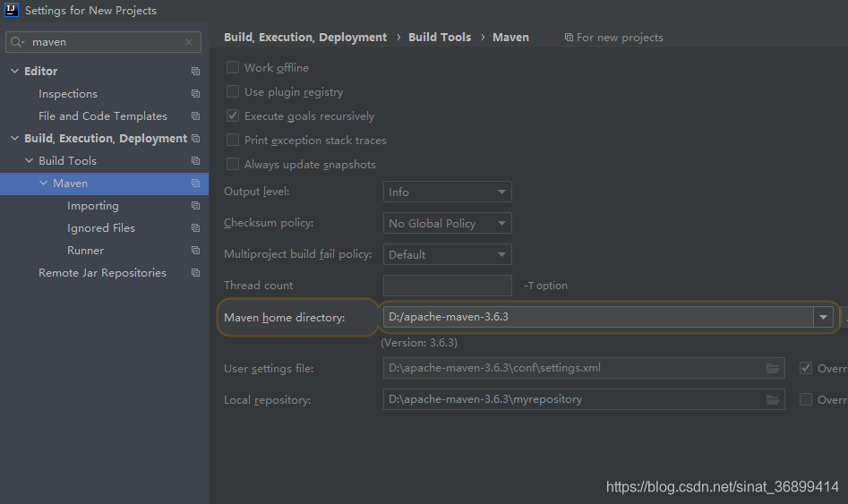Select File and Code Templates

click(x=103, y=115)
